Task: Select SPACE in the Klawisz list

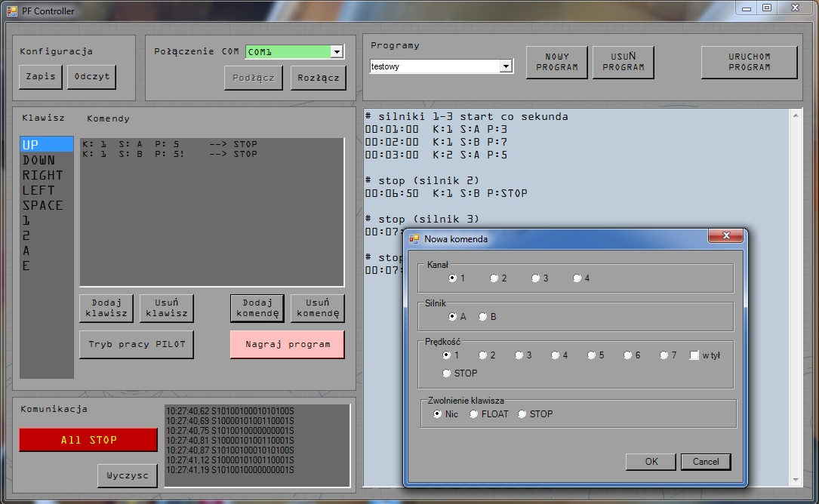Action: pyautogui.click(x=43, y=205)
